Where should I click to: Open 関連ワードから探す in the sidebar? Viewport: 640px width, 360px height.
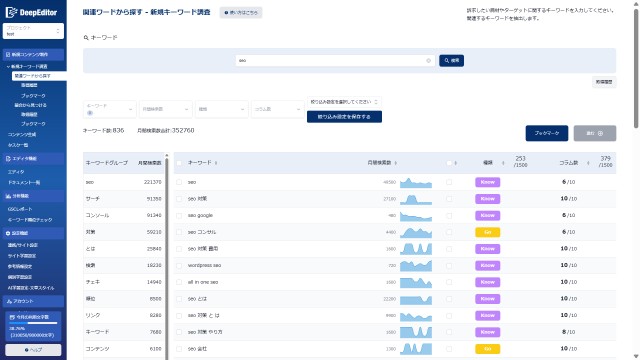coord(39,76)
